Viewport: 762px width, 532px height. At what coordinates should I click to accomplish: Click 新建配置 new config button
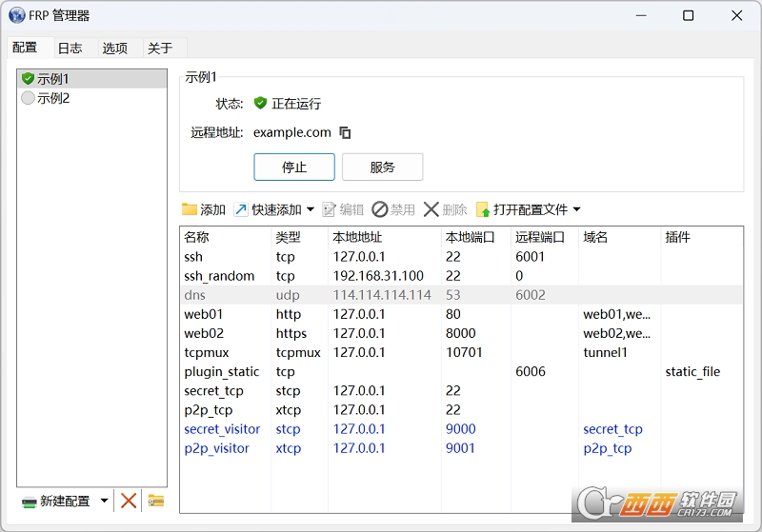56,501
